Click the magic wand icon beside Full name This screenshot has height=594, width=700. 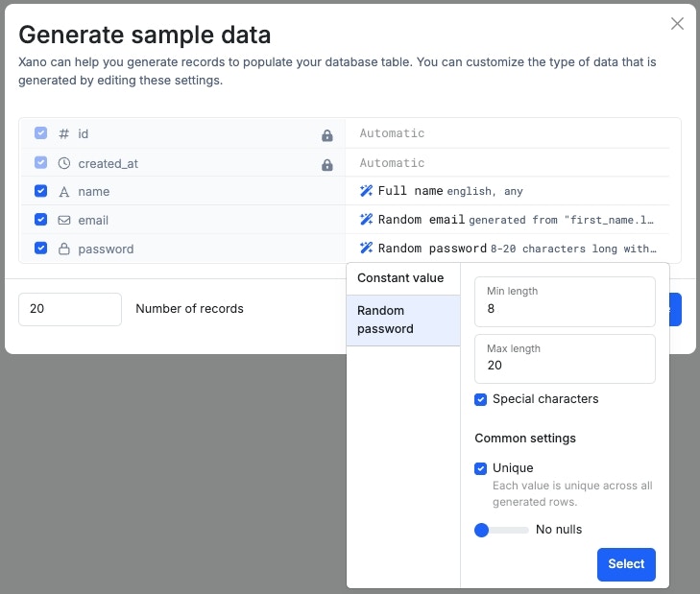tap(366, 191)
